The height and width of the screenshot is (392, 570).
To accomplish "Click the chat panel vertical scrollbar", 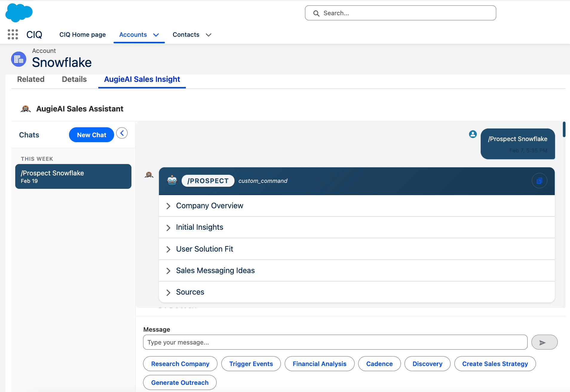I will point(564,129).
